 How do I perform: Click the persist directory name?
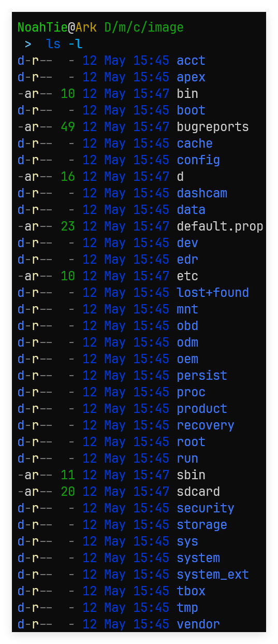click(202, 376)
